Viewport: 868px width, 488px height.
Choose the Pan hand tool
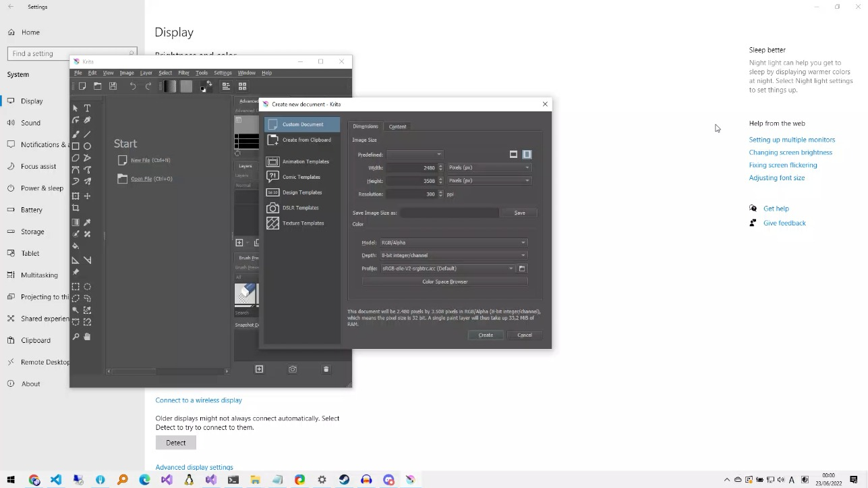87,336
